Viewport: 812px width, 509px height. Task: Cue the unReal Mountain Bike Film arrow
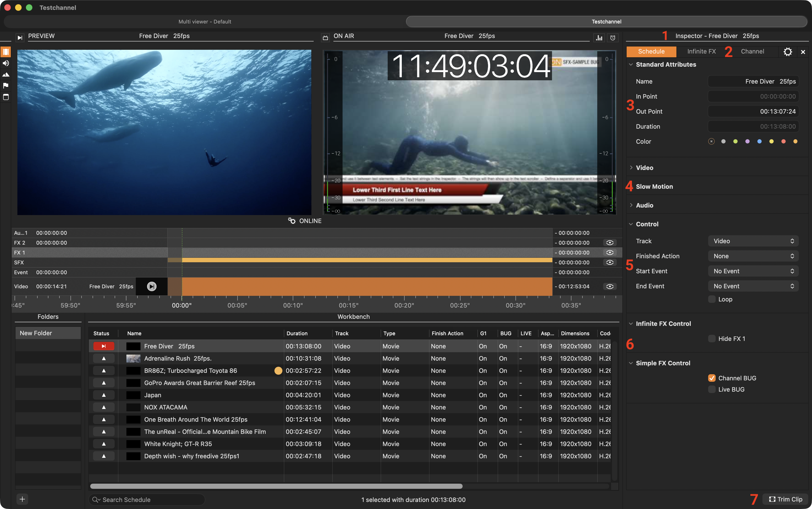pos(104,432)
